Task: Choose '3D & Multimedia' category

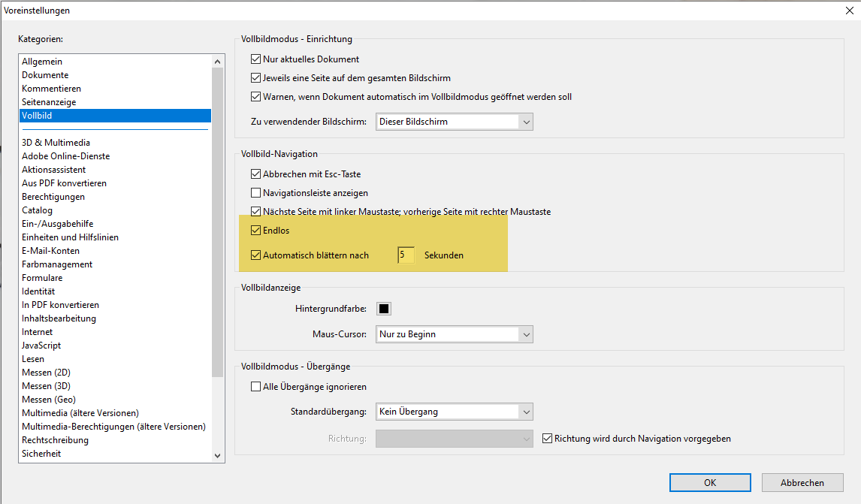Action: tap(56, 143)
